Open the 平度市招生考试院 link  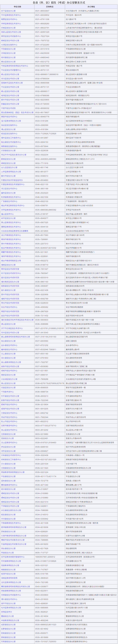(x=8, y=108)
